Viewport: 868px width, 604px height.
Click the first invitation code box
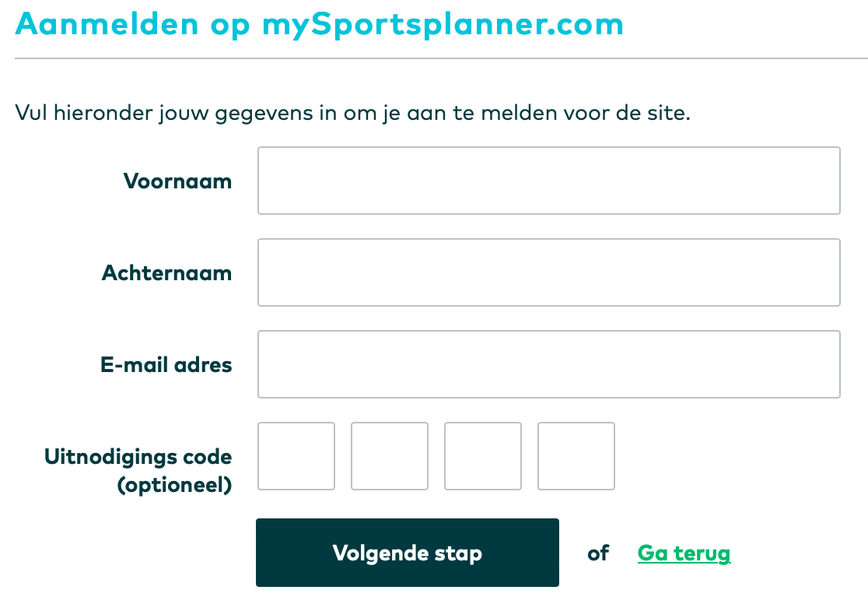click(x=296, y=456)
